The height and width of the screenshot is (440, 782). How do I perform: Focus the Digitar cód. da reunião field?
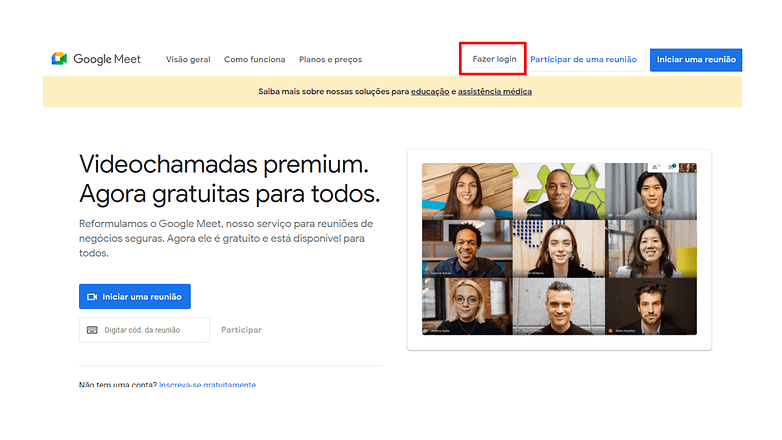point(144,330)
